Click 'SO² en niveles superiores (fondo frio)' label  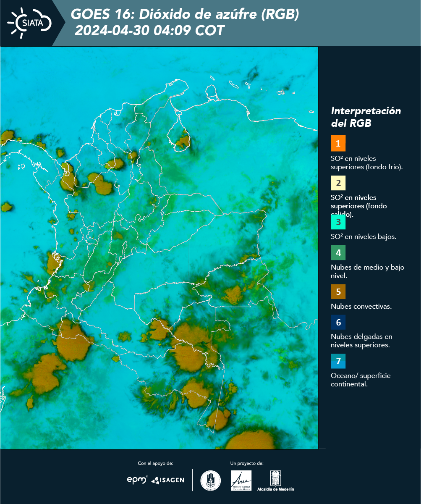[366, 163]
